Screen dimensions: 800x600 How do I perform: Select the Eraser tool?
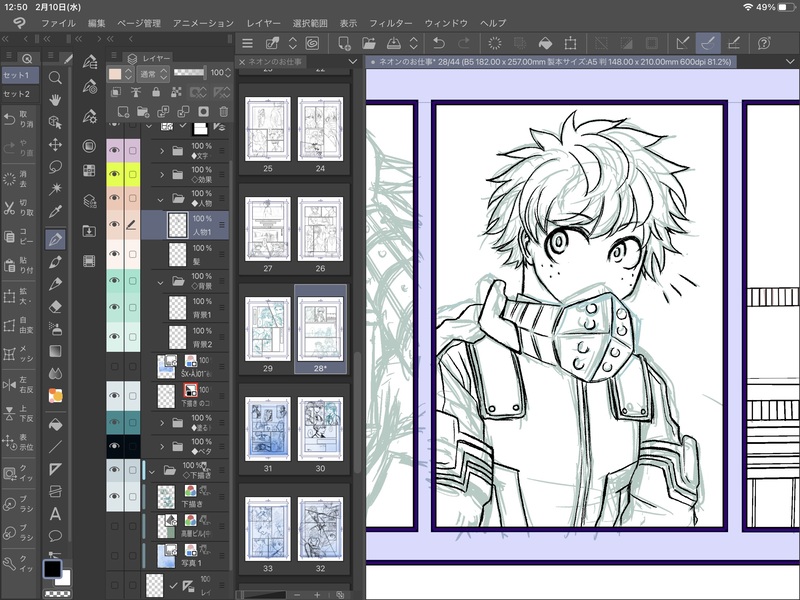pos(55,306)
